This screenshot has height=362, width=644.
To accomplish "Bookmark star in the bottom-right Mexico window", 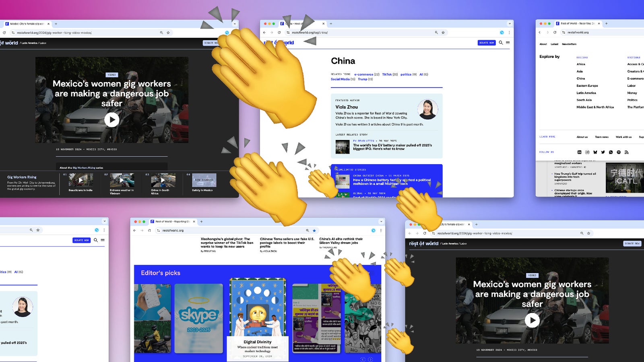I will click(588, 233).
